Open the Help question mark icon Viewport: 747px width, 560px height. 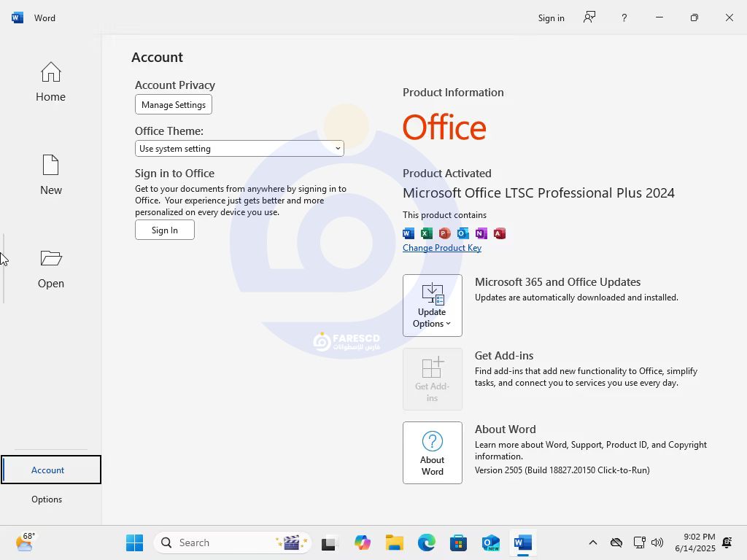click(x=624, y=17)
